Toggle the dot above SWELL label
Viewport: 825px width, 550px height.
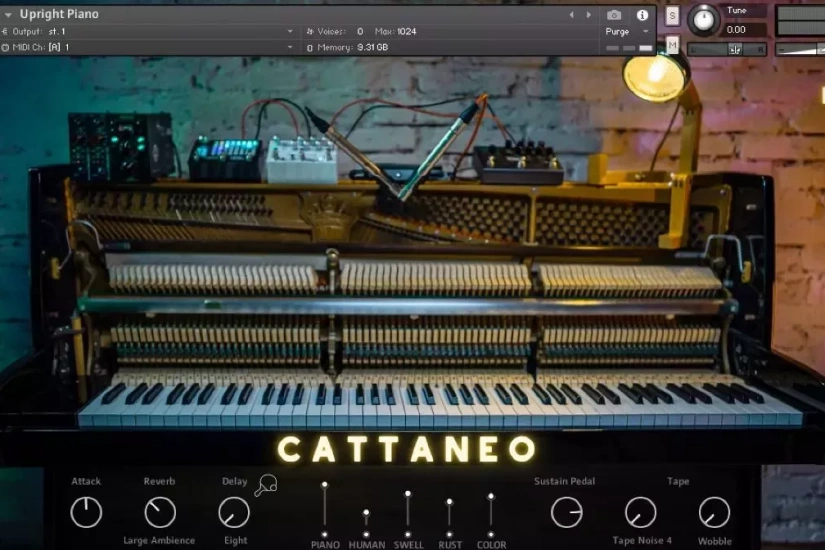pos(408,535)
